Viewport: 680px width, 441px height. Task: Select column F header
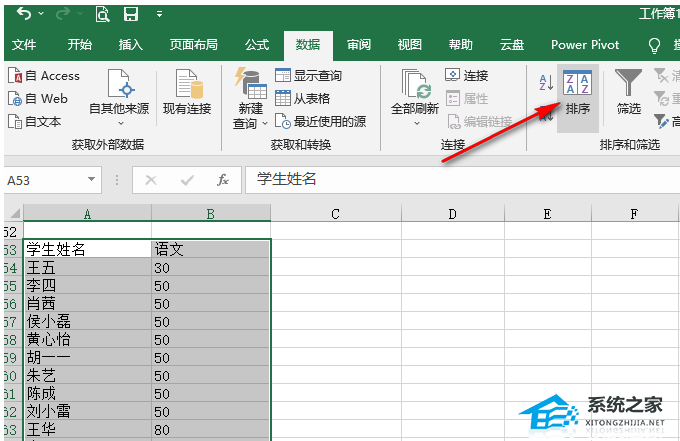[x=634, y=214]
